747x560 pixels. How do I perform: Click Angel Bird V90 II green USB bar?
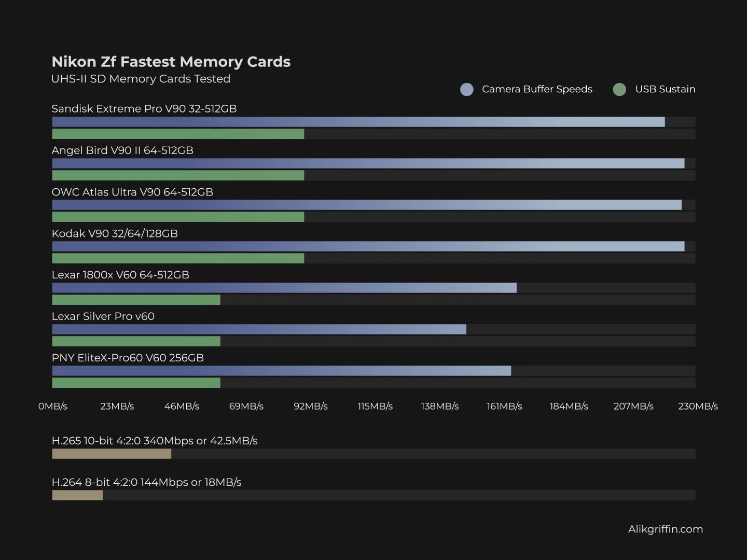178,175
